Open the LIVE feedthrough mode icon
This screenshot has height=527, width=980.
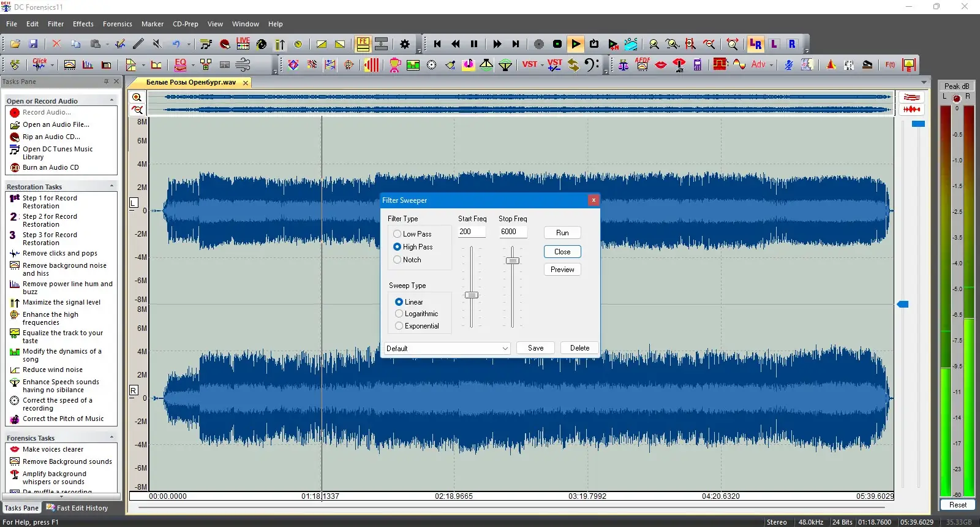click(x=243, y=44)
